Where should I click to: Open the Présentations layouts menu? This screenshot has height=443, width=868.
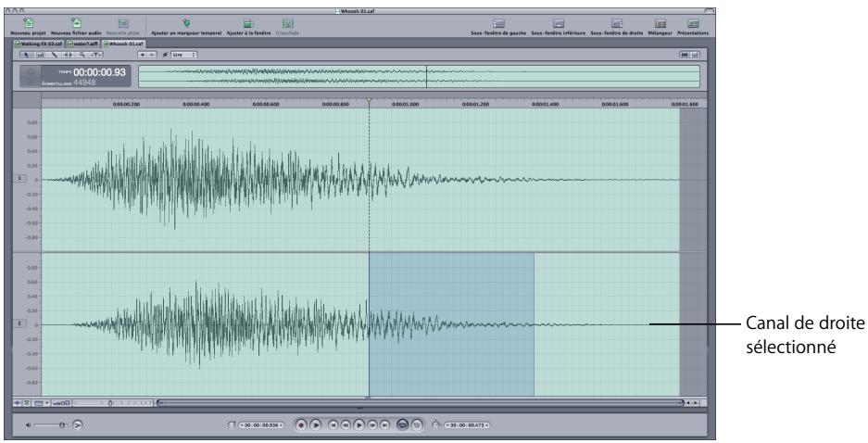coord(693,23)
